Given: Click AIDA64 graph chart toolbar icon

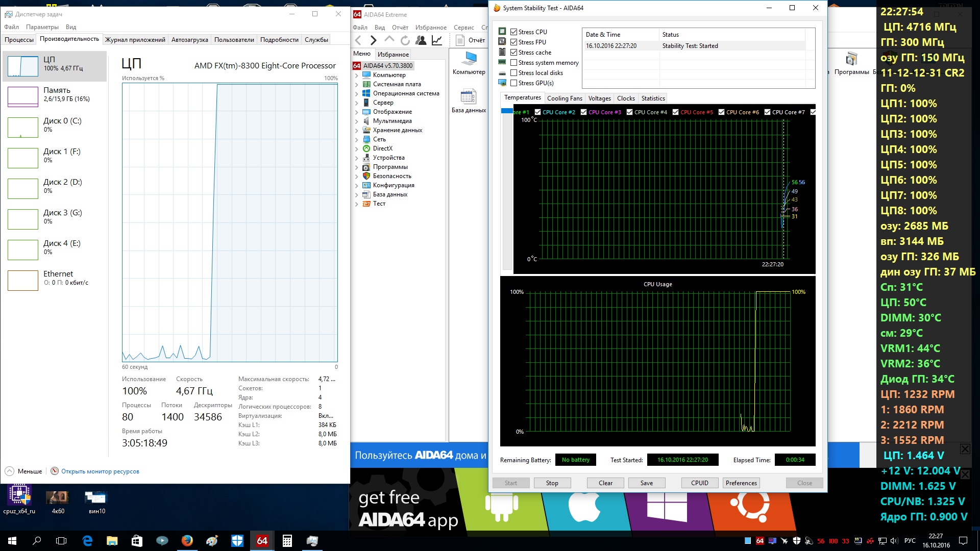Looking at the screenshot, I should [437, 40].
